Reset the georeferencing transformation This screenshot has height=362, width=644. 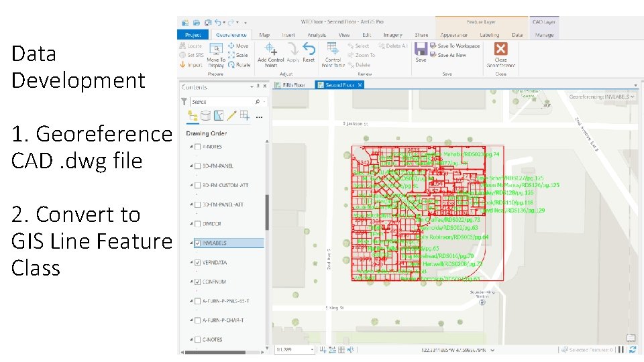309,52
